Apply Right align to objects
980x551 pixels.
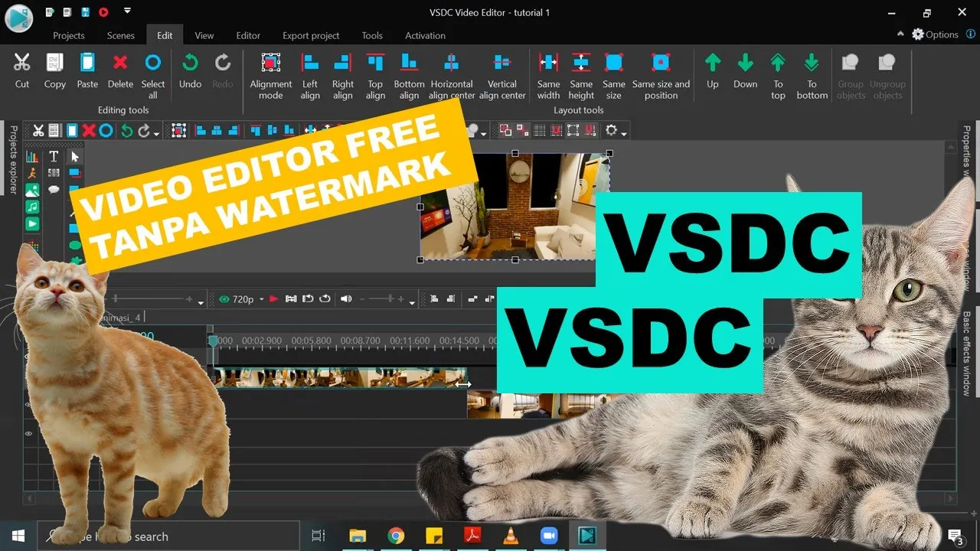(x=343, y=75)
